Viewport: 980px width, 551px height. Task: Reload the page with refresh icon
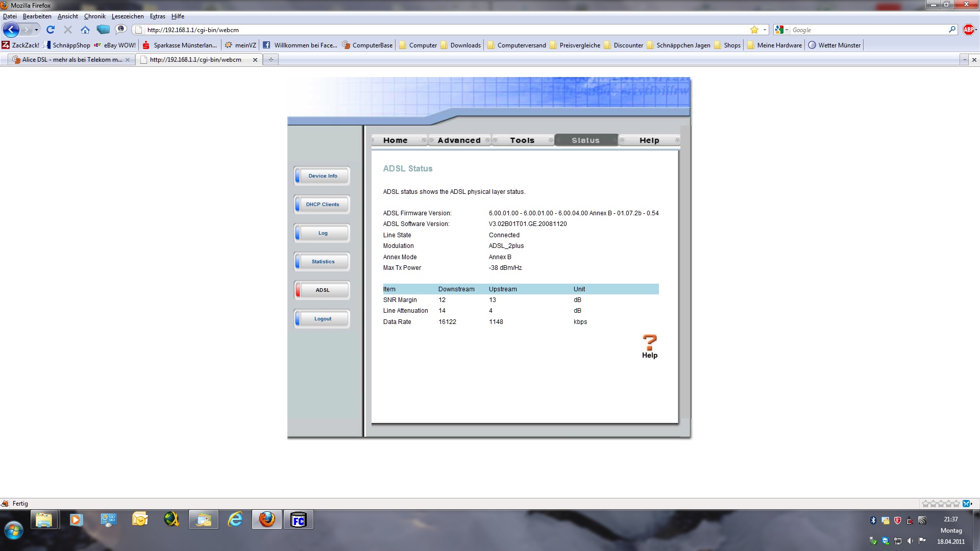[50, 30]
